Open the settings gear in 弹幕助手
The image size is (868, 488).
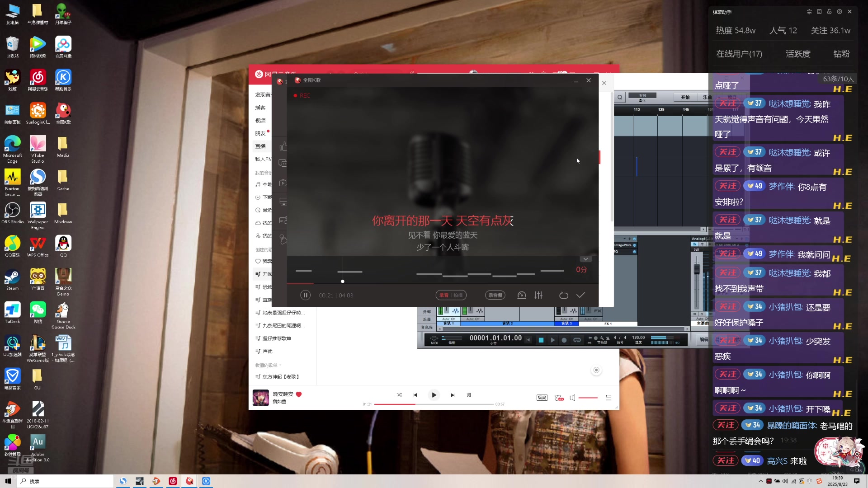[x=840, y=12]
